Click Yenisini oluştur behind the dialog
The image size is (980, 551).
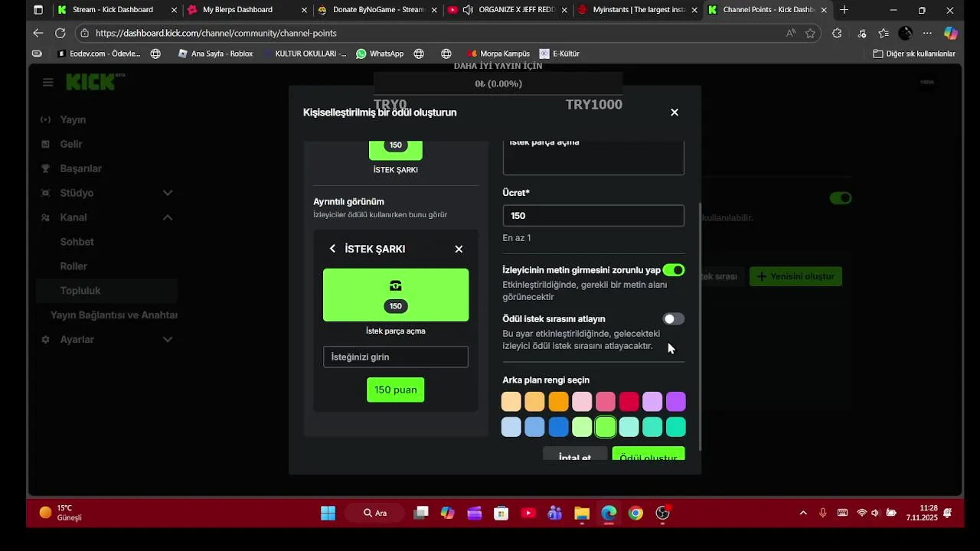(x=796, y=276)
